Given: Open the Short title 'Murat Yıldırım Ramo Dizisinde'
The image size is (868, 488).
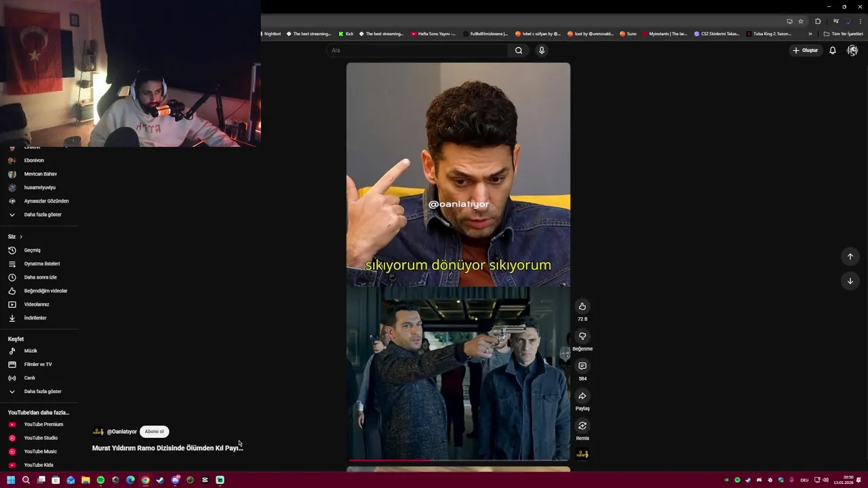Looking at the screenshot, I should 167,448.
